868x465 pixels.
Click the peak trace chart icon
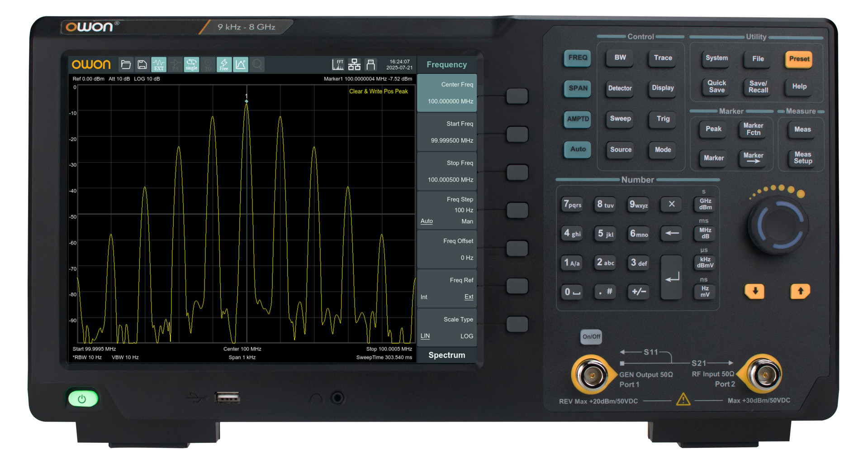point(240,65)
